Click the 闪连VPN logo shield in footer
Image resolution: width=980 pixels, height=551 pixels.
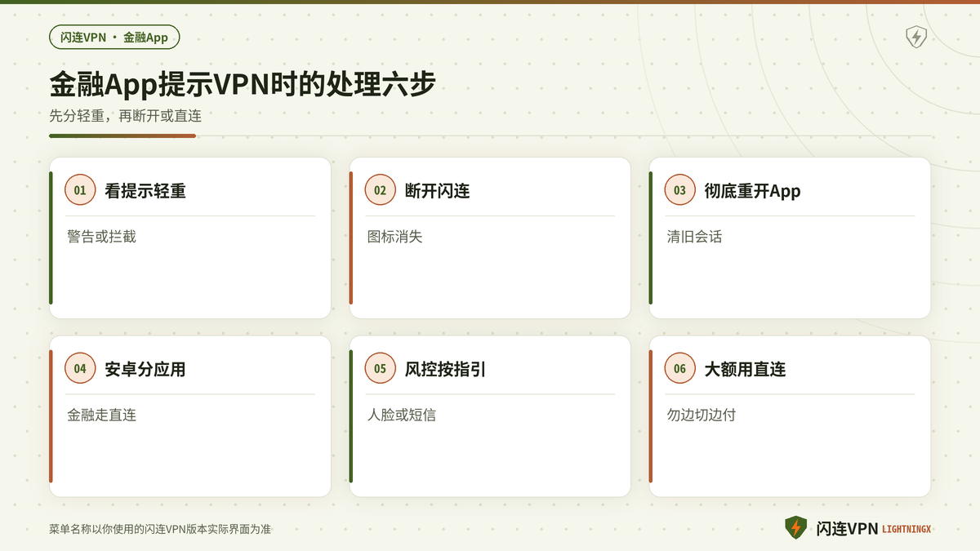pos(795,527)
